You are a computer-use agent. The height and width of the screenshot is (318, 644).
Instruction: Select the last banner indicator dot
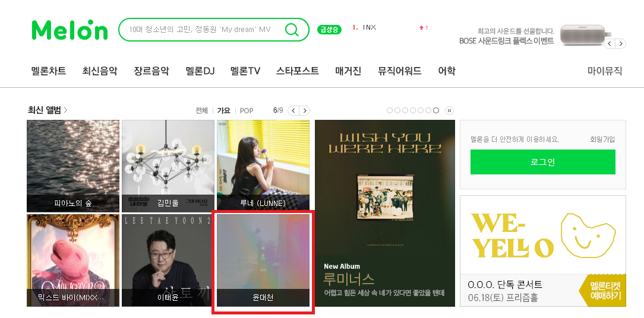[436, 110]
